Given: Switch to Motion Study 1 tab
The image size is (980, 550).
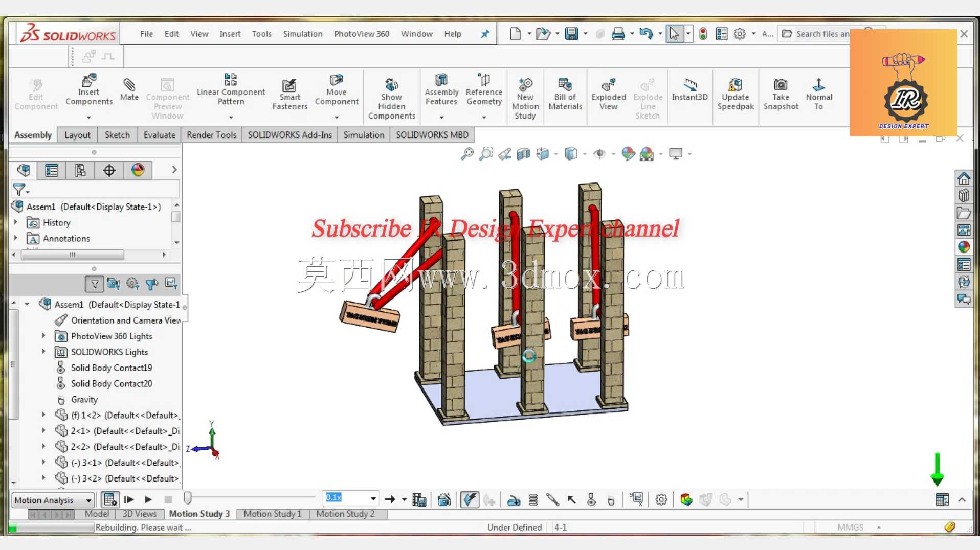Looking at the screenshot, I should tap(272, 514).
